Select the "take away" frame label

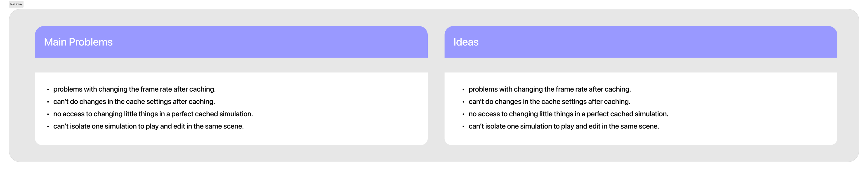(16, 4)
